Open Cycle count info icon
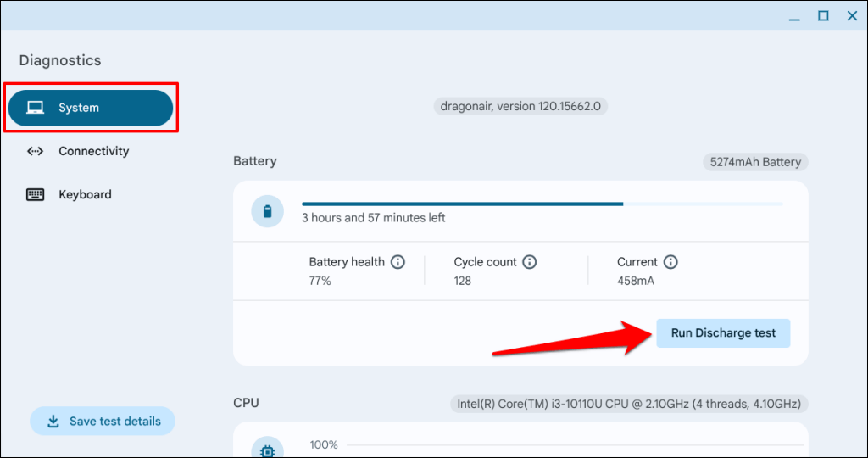This screenshot has width=868, height=458. coord(529,262)
